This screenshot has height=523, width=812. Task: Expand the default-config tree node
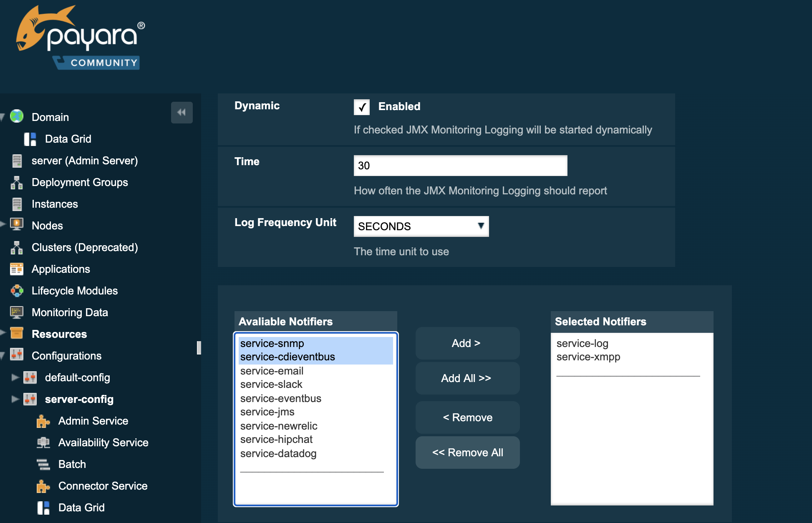(15, 377)
